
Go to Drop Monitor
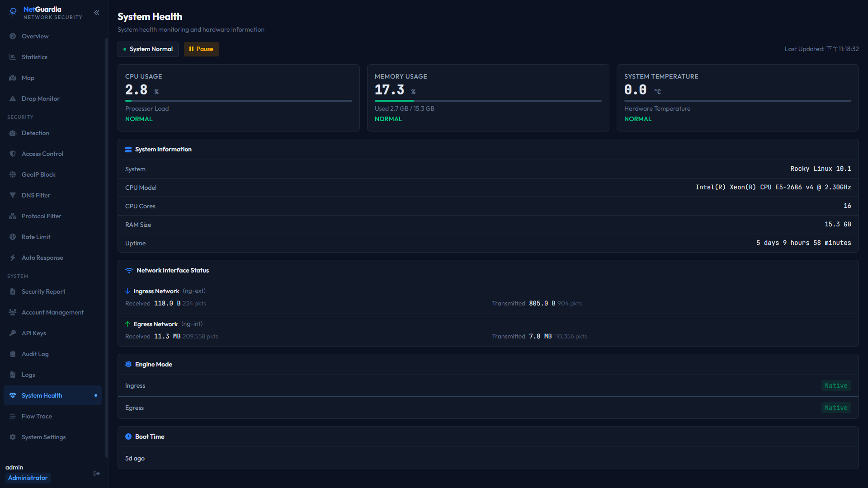[x=52, y=99]
